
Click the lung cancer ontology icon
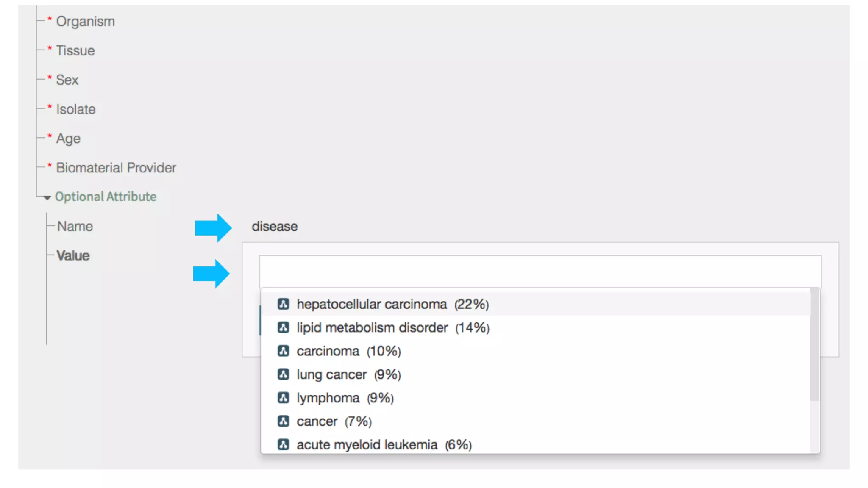point(283,374)
